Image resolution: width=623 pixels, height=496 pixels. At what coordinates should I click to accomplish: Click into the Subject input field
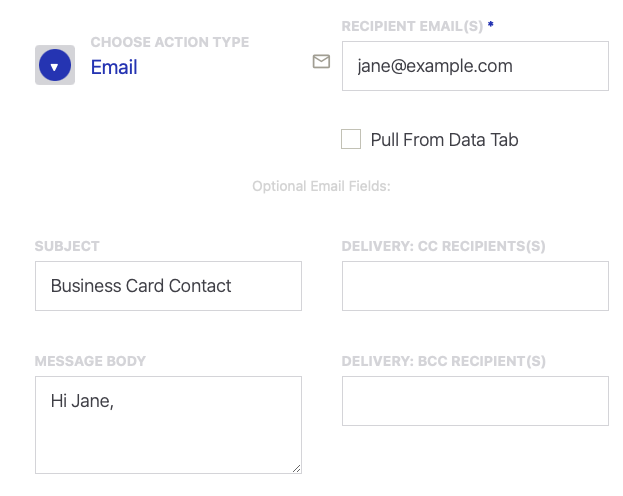[168, 286]
